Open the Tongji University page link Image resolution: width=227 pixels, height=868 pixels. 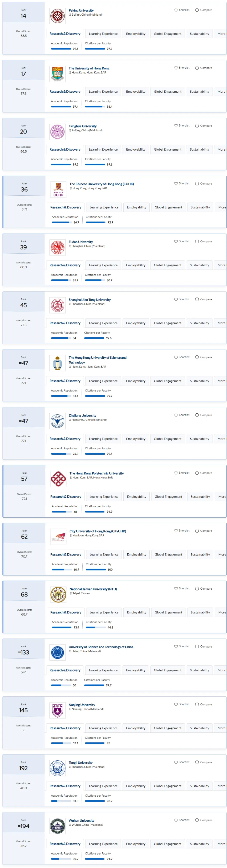[x=81, y=763]
